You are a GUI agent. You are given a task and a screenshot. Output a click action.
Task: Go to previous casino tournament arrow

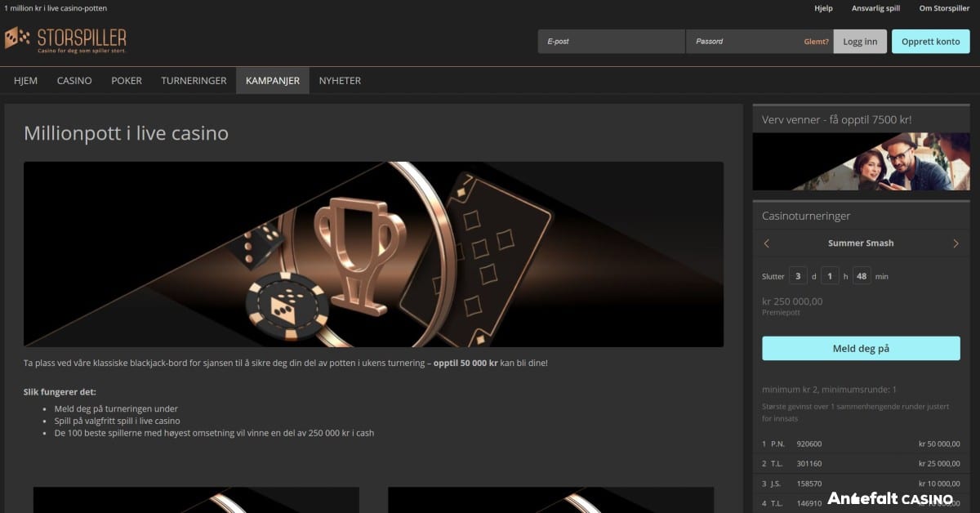point(767,243)
